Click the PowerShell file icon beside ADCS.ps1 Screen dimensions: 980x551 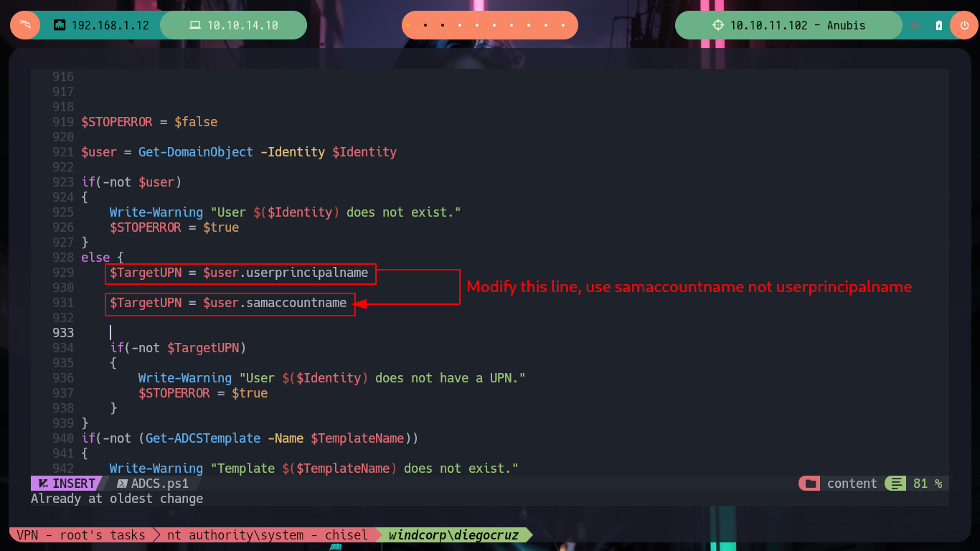tap(122, 484)
